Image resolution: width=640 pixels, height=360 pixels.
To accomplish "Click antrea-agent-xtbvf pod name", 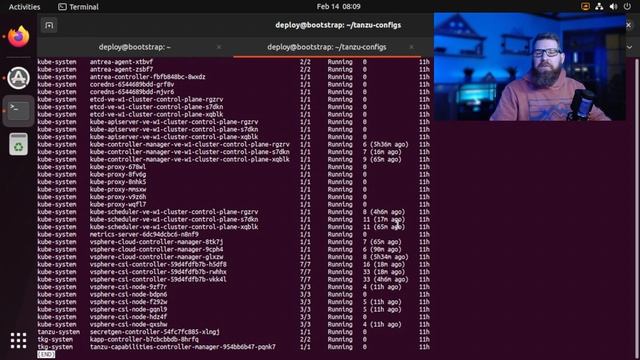I will pyautogui.click(x=121, y=62).
